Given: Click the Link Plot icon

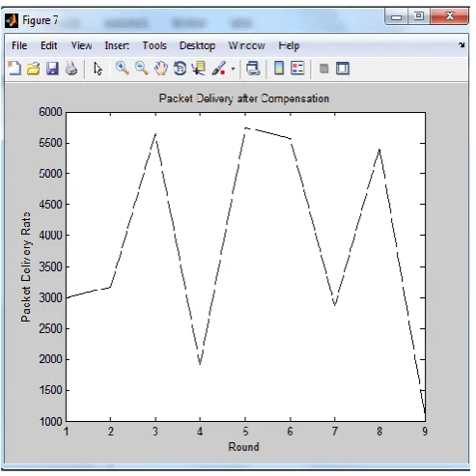Looking at the screenshot, I should point(253,69).
